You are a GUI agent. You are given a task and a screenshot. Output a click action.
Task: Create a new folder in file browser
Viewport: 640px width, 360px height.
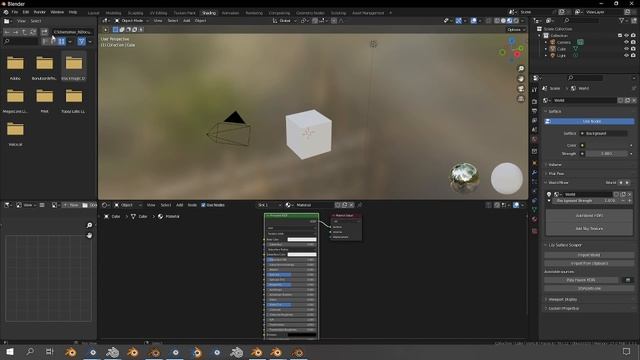(x=44, y=32)
